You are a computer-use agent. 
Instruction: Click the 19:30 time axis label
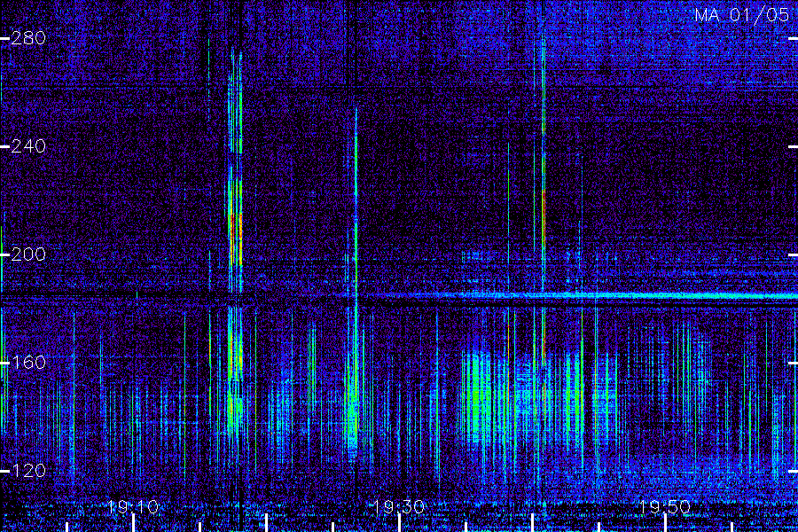(398, 506)
